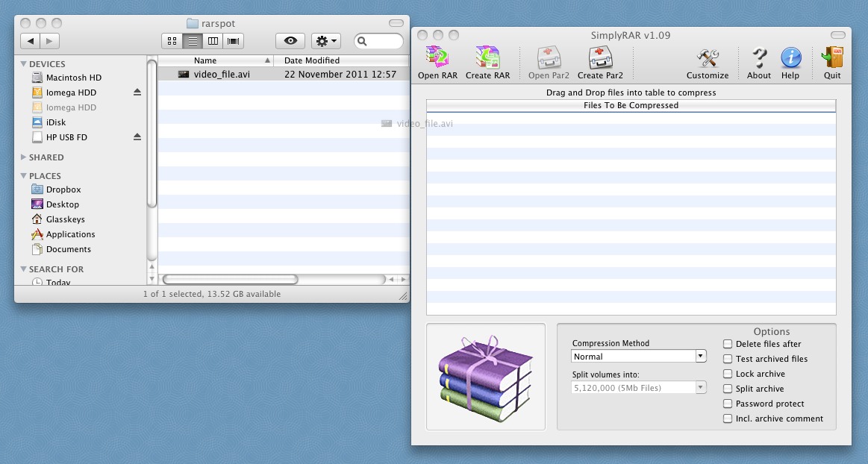
Task: Click the Help info icon
Action: [x=790, y=58]
